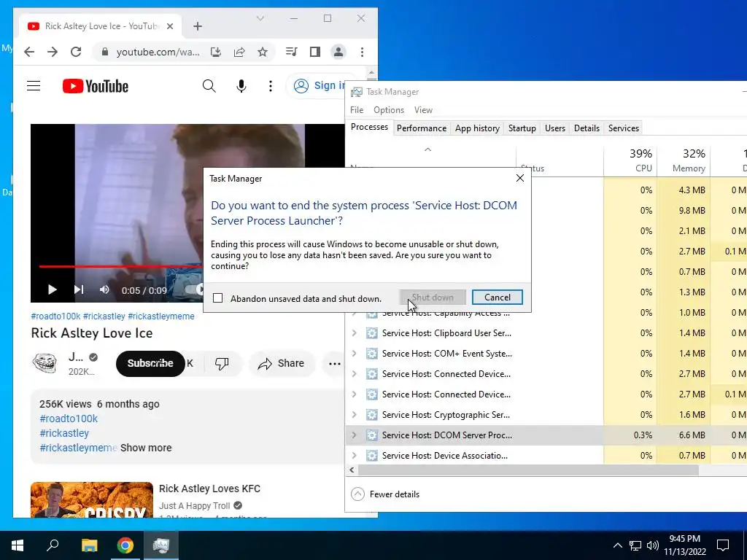This screenshot has width=747, height=560.
Task: Go forward in Chrome
Action: 53,52
